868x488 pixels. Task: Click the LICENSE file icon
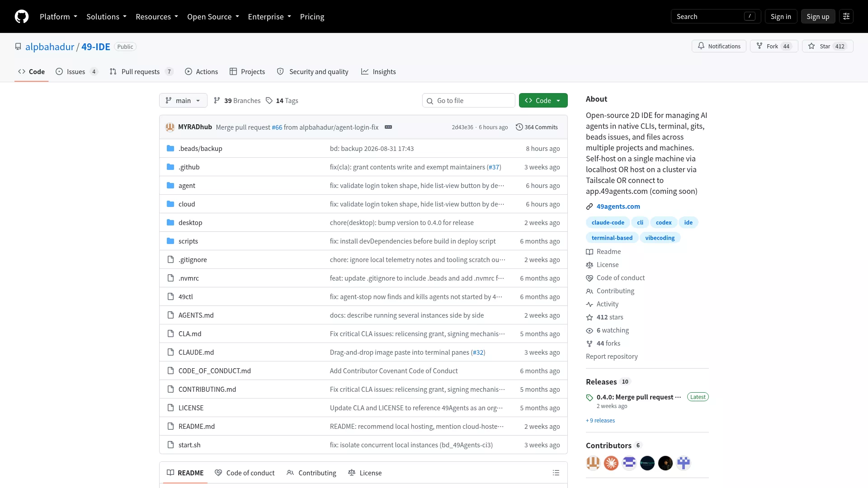(x=170, y=408)
